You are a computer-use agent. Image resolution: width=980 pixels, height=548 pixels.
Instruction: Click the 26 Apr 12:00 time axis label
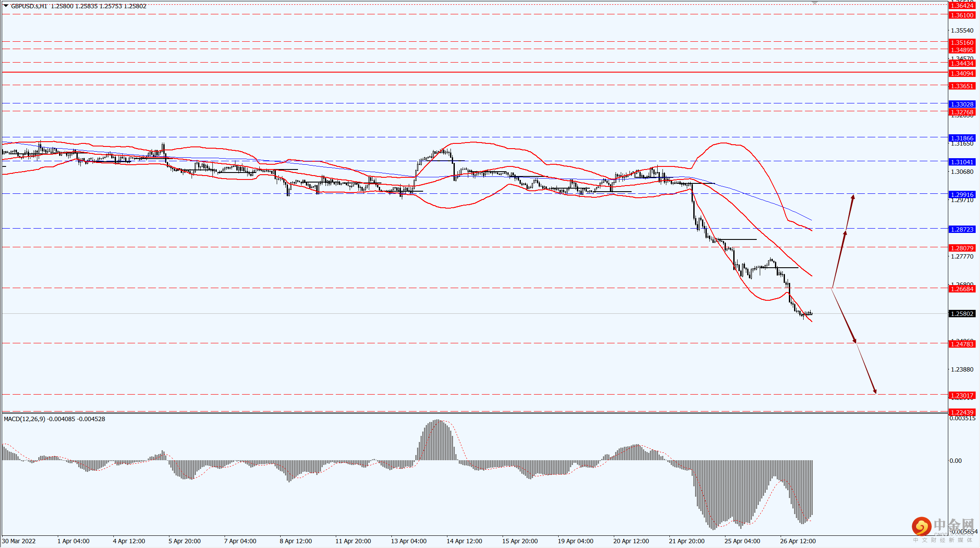click(798, 541)
